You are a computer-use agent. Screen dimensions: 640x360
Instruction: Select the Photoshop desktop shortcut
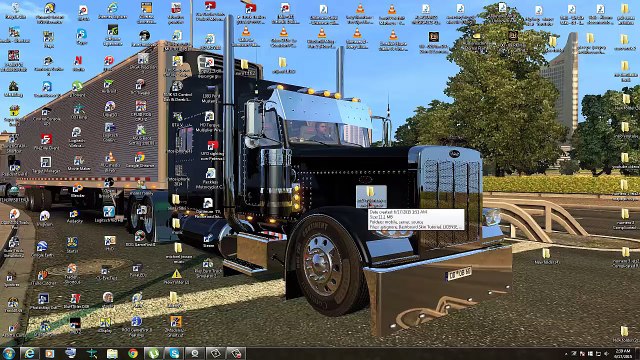point(43,301)
